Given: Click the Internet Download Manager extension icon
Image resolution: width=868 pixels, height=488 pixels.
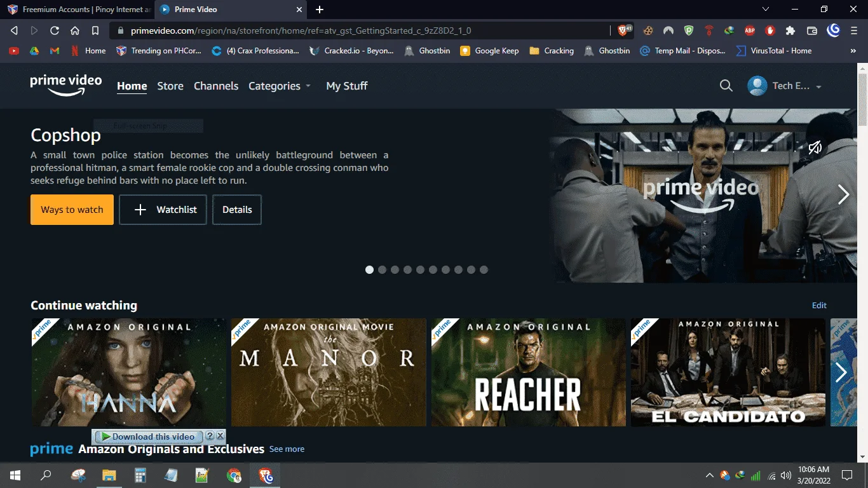Looking at the screenshot, I should 729,30.
